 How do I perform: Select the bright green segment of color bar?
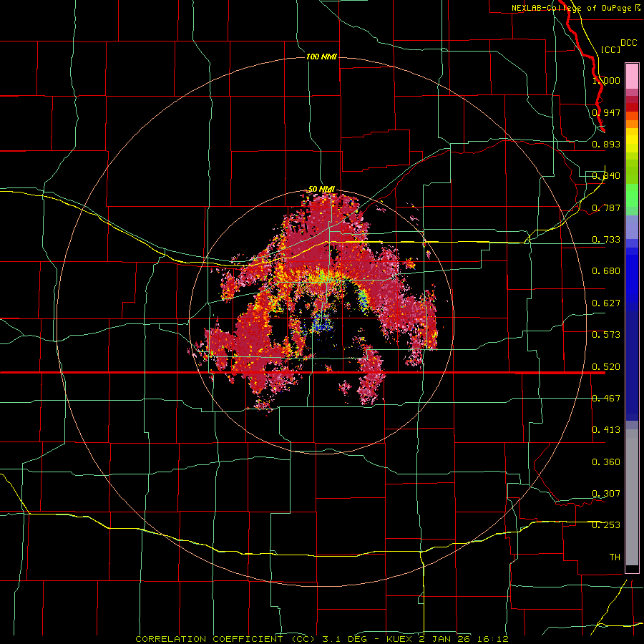(x=632, y=195)
